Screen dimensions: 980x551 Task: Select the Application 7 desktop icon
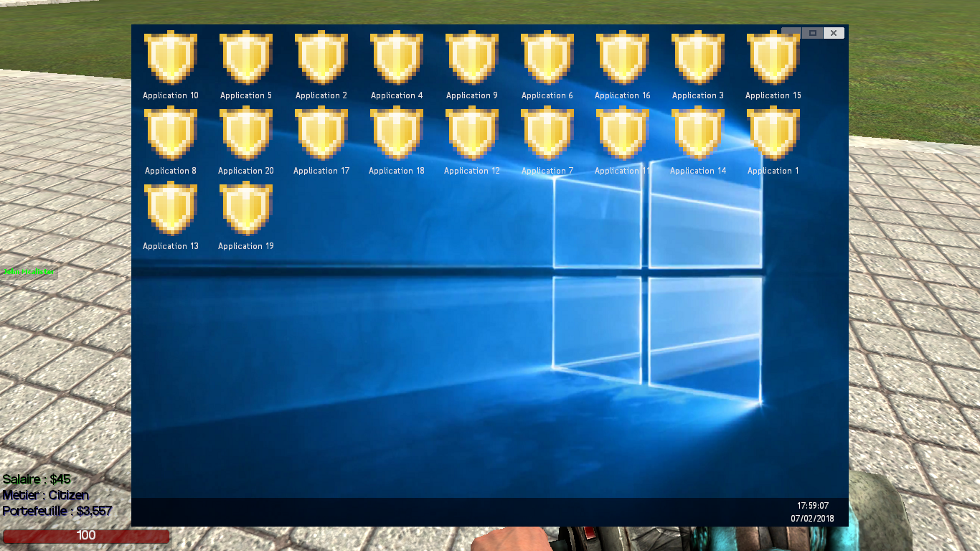point(547,133)
